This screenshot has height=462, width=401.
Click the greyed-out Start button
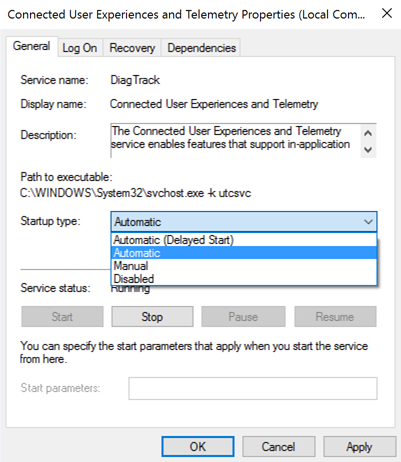pyautogui.click(x=62, y=317)
